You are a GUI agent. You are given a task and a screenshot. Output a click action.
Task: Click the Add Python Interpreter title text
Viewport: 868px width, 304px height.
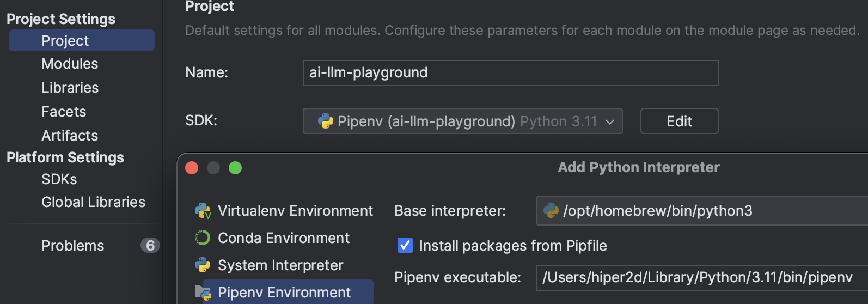pyautogui.click(x=639, y=167)
